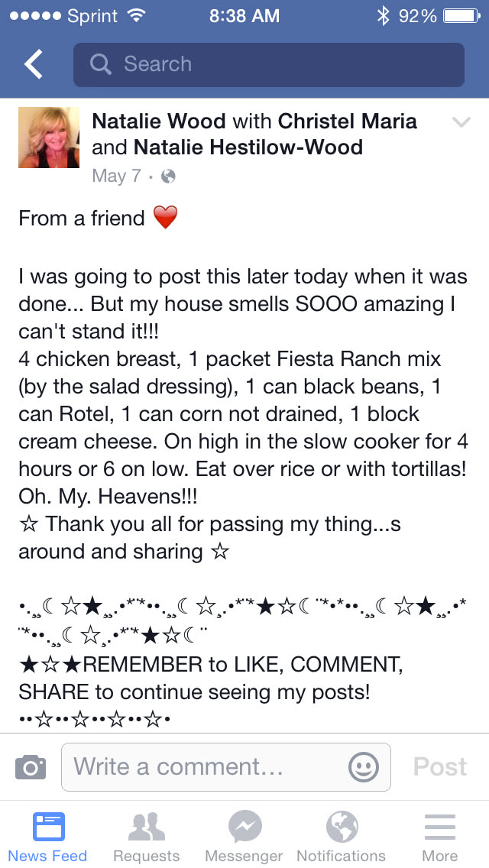The image size is (489, 868).
Task: Tap Natalie Wood's profile picture
Action: point(49,138)
